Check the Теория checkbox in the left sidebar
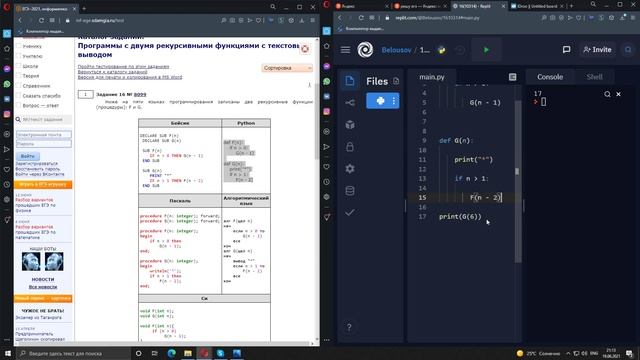 pyautogui.click(x=18, y=76)
